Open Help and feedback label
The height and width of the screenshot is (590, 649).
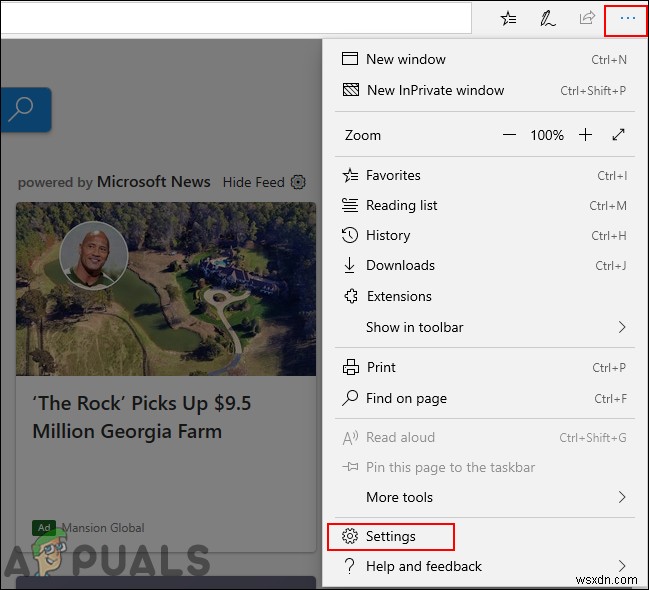(424, 566)
